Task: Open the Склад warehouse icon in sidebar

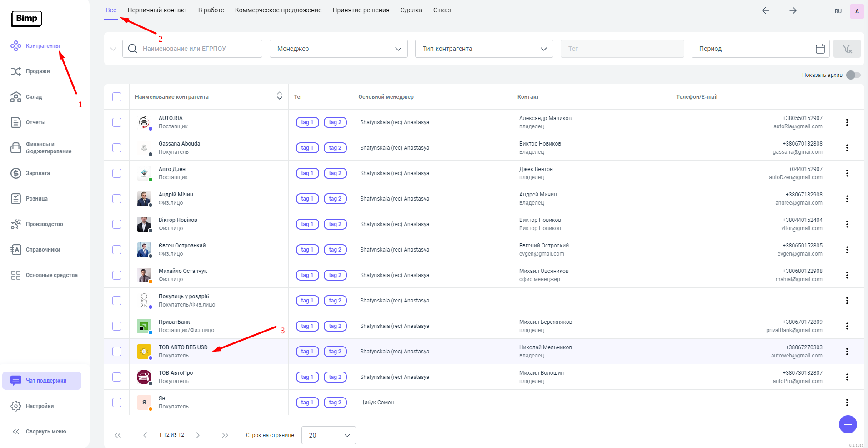Action: [x=16, y=97]
